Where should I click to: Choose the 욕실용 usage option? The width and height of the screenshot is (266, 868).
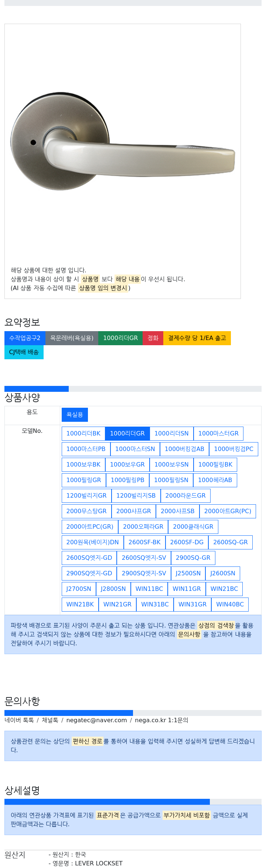[x=75, y=415]
